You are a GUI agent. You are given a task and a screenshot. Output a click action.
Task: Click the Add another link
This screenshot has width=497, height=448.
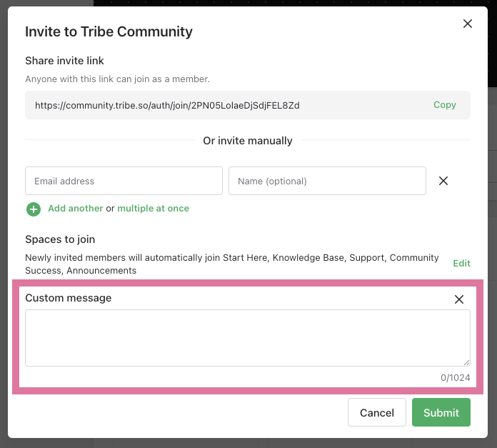[75, 209]
